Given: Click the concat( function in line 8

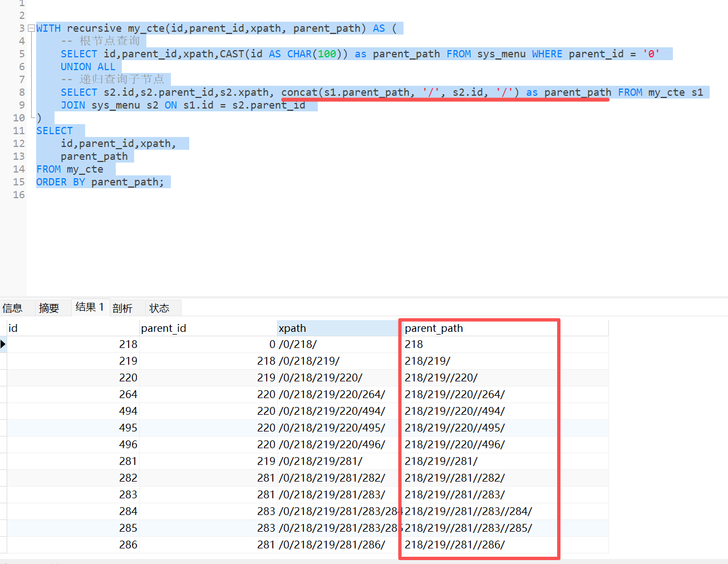Looking at the screenshot, I should 302,92.
